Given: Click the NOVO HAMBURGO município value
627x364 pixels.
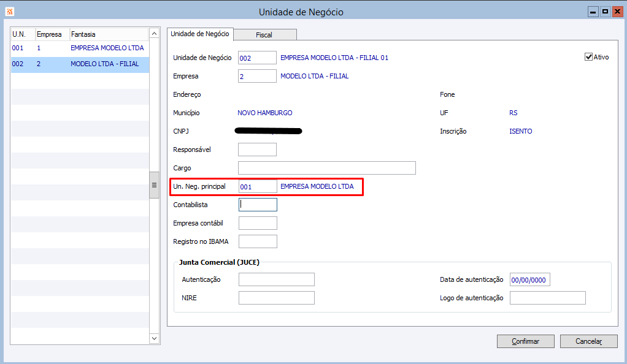Looking at the screenshot, I should pos(264,113).
